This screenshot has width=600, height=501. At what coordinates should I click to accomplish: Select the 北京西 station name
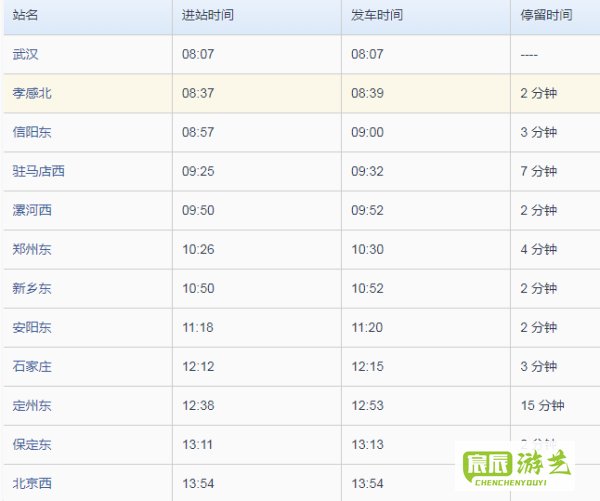[32, 483]
